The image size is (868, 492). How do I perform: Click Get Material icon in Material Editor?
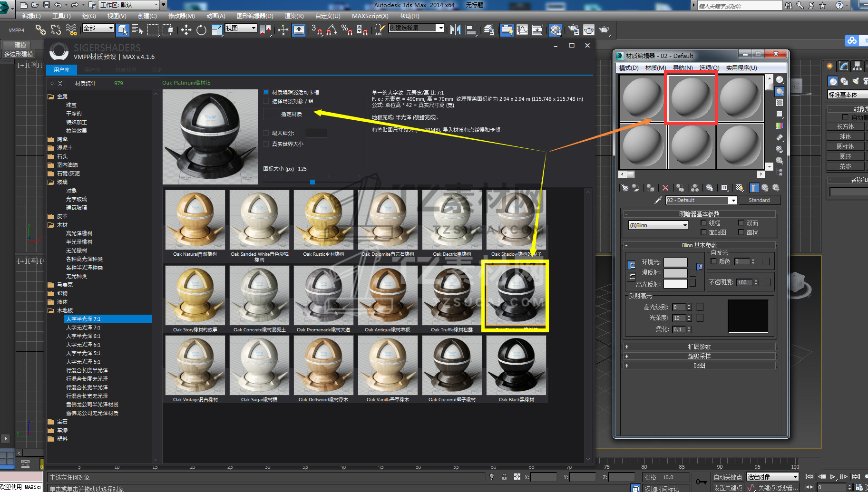(625, 188)
